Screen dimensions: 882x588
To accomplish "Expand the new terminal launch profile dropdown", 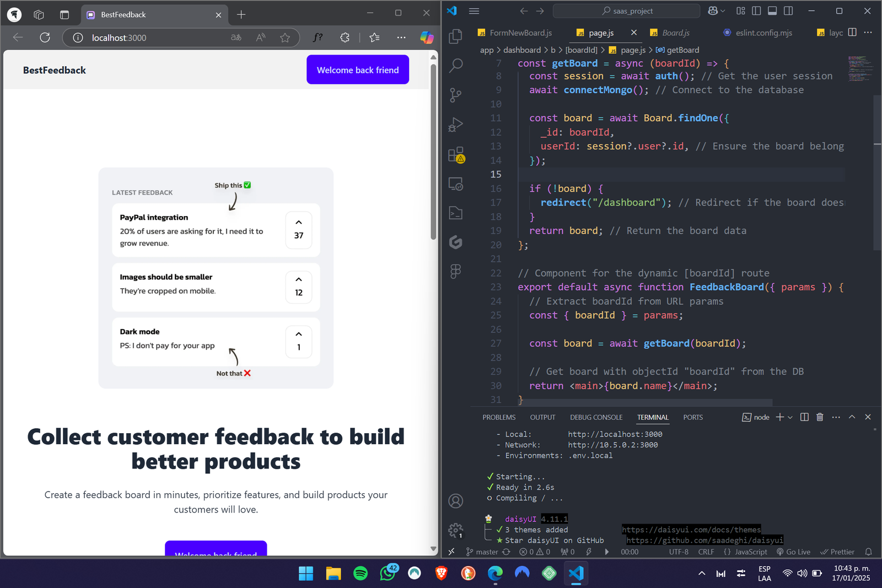I will (790, 417).
